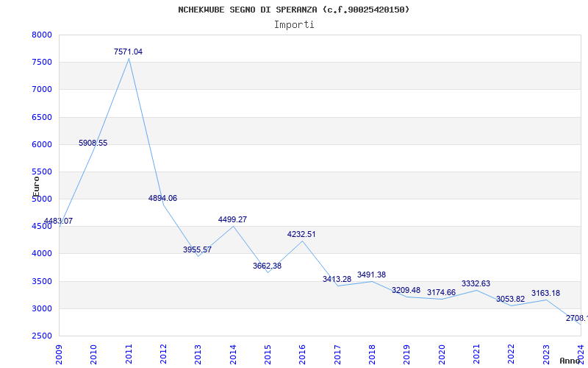Click the 3000 y-axis tick label

42,308
